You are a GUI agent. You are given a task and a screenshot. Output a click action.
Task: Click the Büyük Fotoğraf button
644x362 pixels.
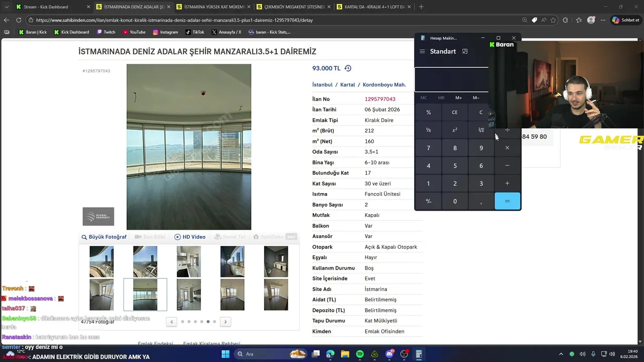[104, 237]
